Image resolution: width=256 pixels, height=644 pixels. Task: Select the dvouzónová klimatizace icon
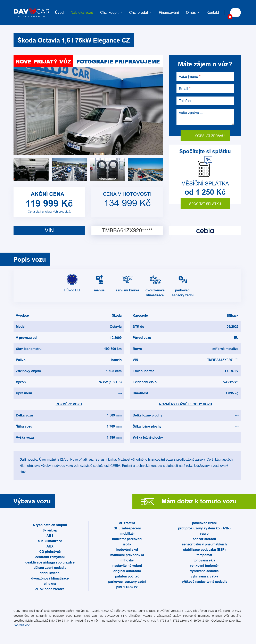click(x=155, y=279)
